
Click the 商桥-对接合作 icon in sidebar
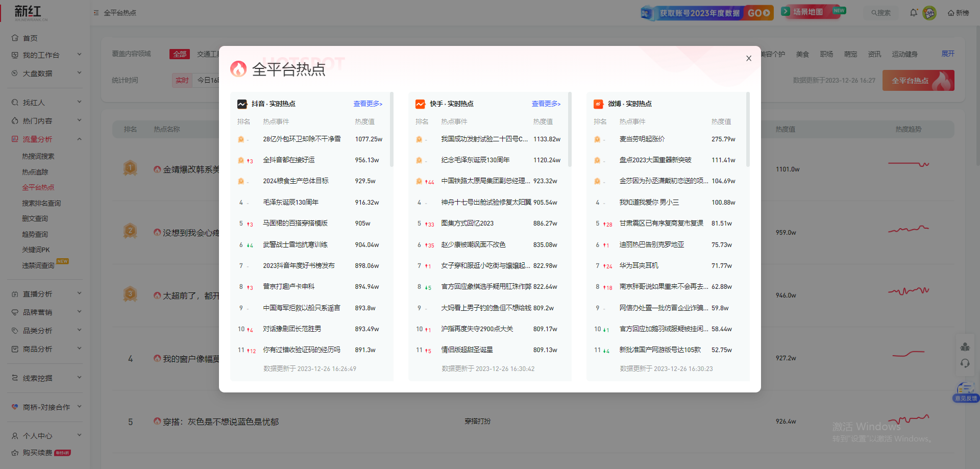click(x=15, y=407)
